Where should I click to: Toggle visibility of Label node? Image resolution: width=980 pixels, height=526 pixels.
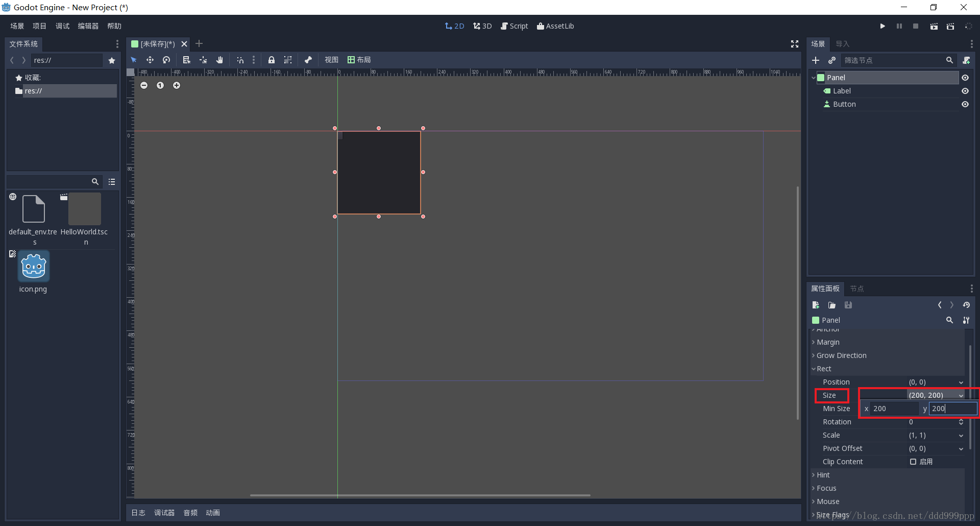[965, 91]
